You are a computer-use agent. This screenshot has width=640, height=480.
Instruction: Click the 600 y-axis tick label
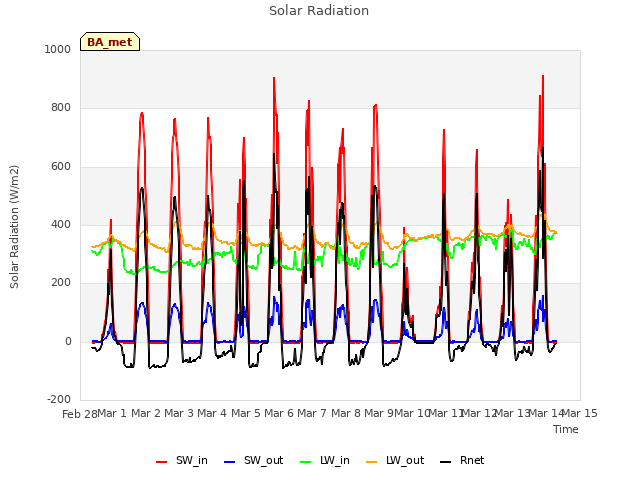[61, 167]
